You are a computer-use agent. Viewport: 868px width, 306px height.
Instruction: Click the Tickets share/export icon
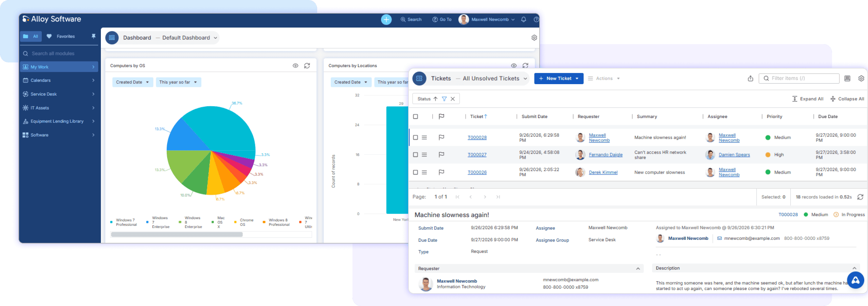(751, 78)
